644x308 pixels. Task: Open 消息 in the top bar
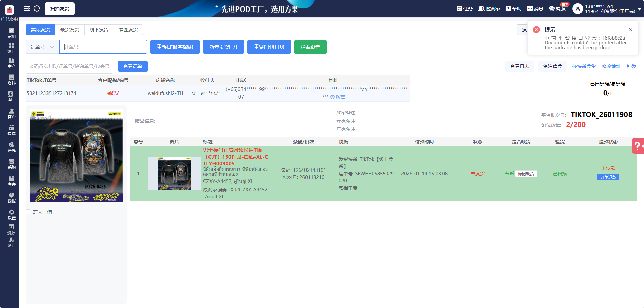535,9
